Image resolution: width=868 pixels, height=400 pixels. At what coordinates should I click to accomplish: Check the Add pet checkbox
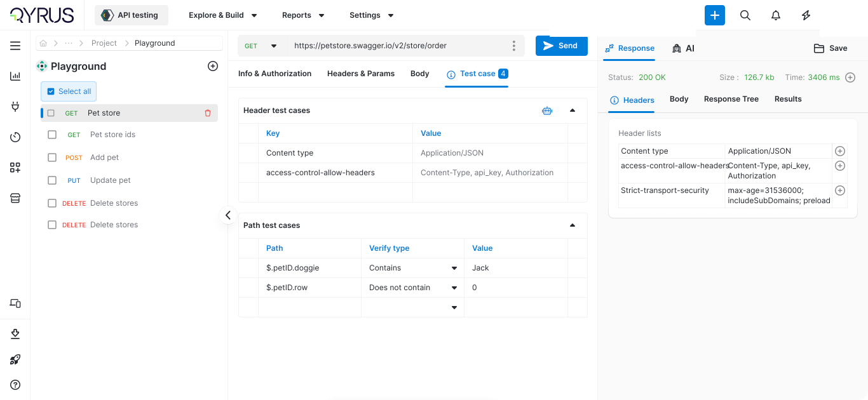(x=52, y=157)
